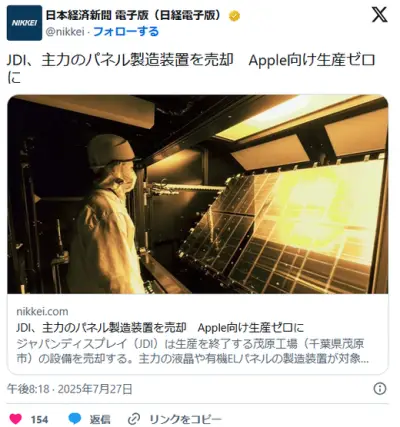400x427 pixels.
Task: Open the @nikkei handle link
Action: click(65, 32)
